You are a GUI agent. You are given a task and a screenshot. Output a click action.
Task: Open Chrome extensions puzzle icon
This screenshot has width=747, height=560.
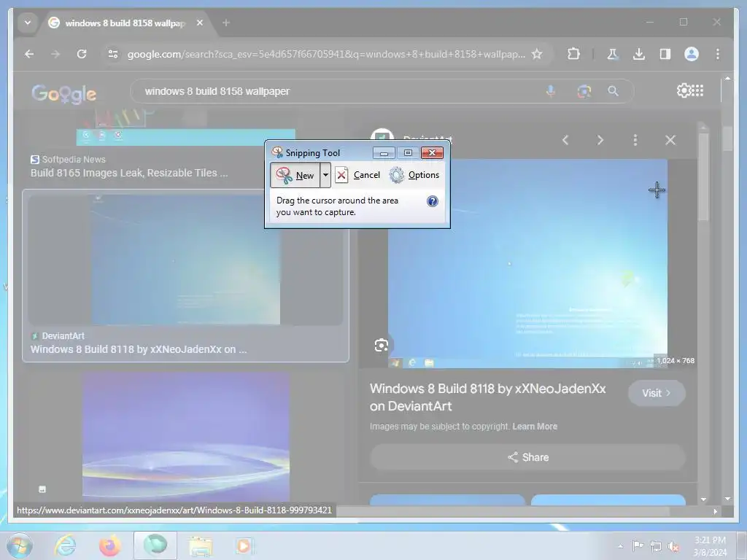(573, 54)
